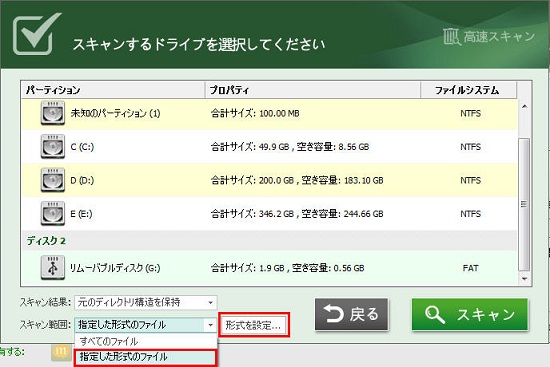Click 合計サイズ: 100.00 MB text
The width and height of the screenshot is (550, 367).
(x=255, y=113)
